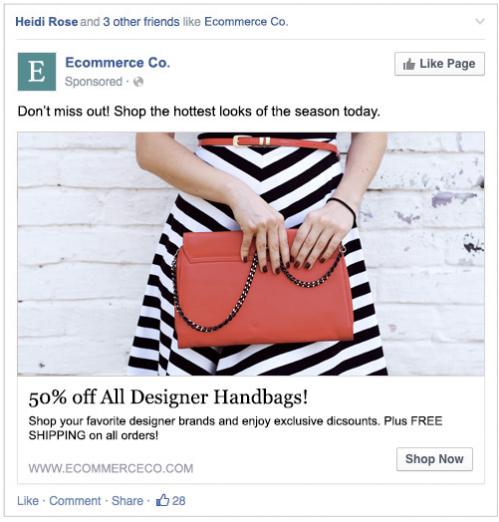Click the Share link under the post

pos(127,501)
